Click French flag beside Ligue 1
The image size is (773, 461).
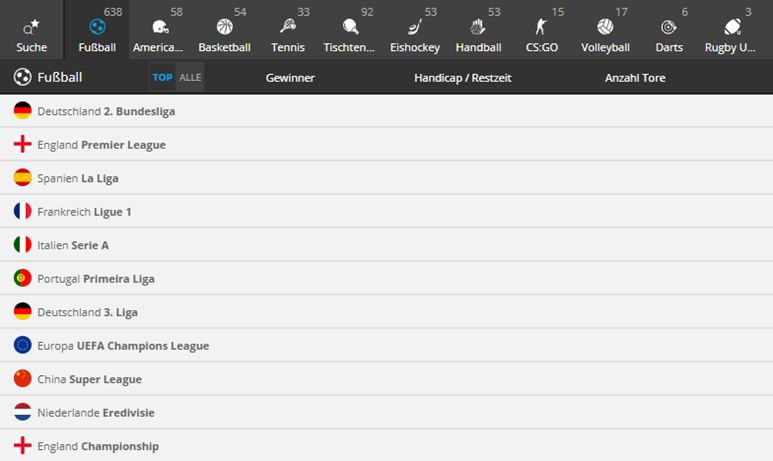[23, 211]
